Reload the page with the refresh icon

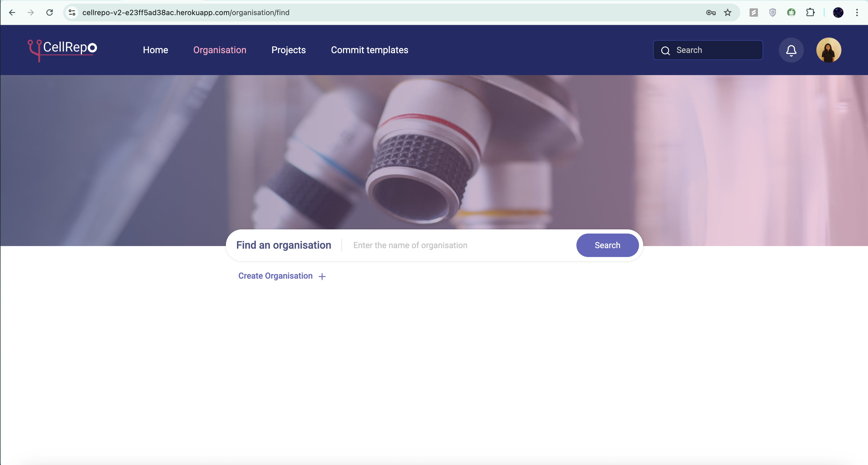50,13
